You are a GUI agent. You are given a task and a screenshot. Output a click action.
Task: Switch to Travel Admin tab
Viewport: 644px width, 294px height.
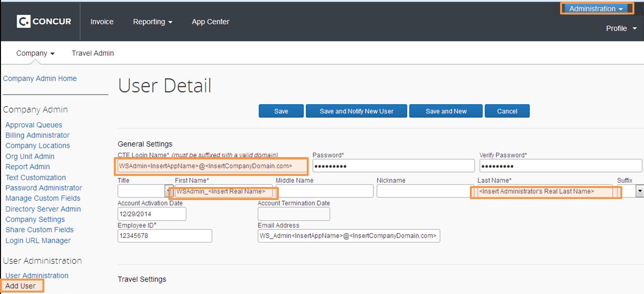[x=93, y=53]
